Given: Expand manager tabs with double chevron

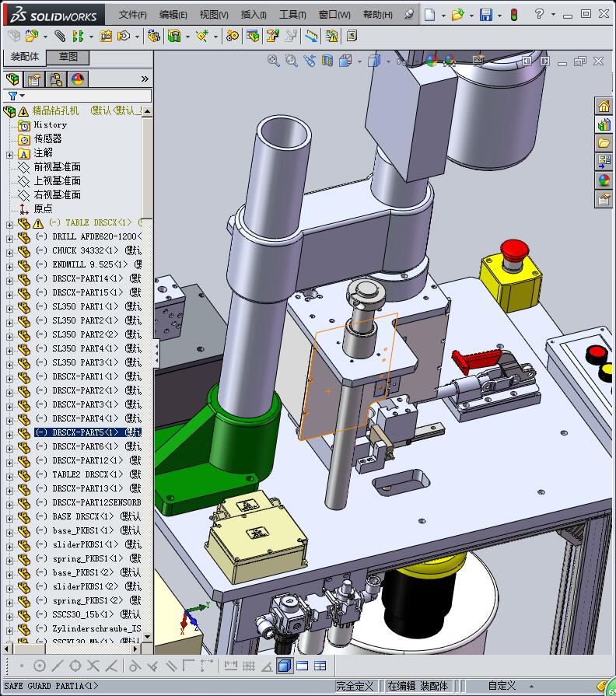Looking at the screenshot, I should pyautogui.click(x=145, y=79).
